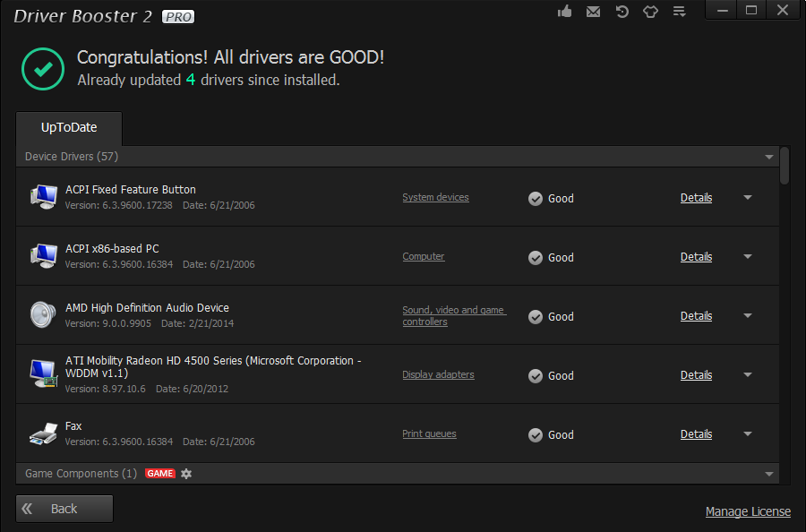Screen dimensions: 806x532
Task: Minimize the Driver Booster window
Action: pos(722,10)
